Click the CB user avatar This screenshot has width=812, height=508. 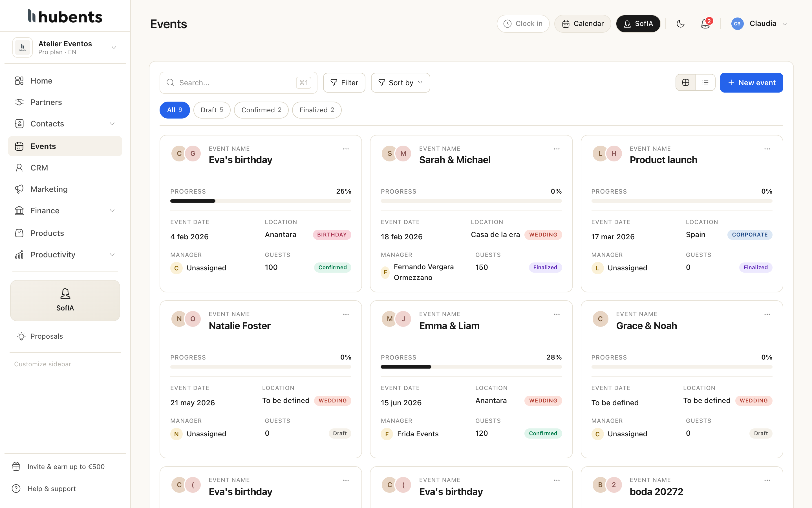click(x=737, y=24)
